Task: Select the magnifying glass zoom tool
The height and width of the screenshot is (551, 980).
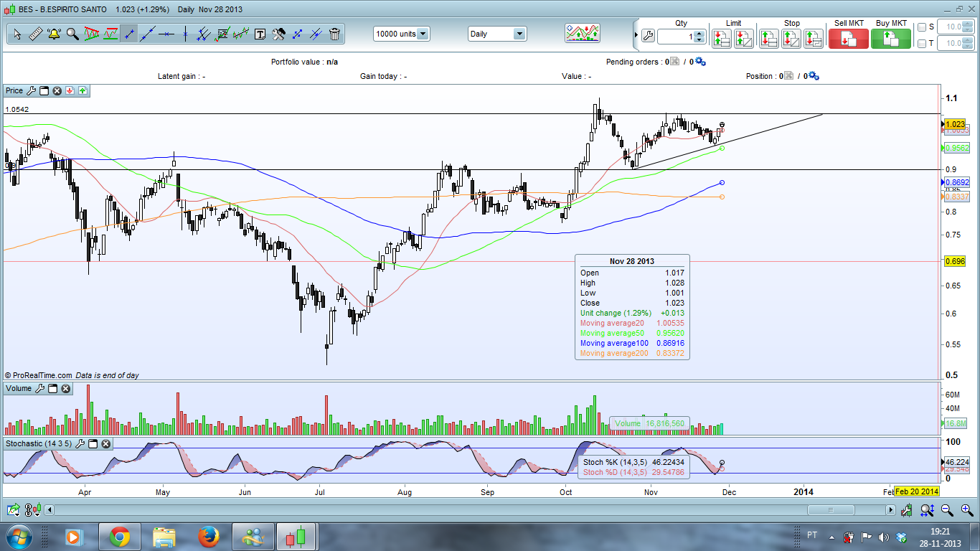Action: [72, 34]
